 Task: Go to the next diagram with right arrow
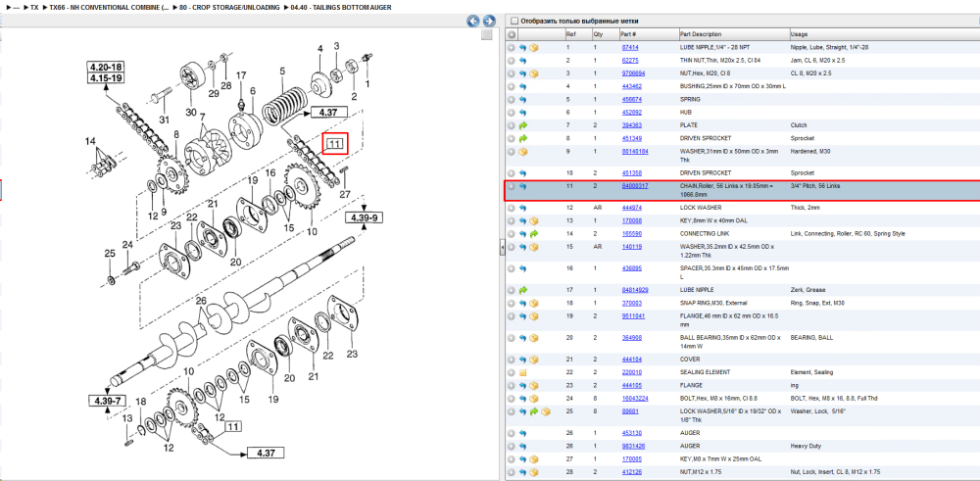click(489, 21)
